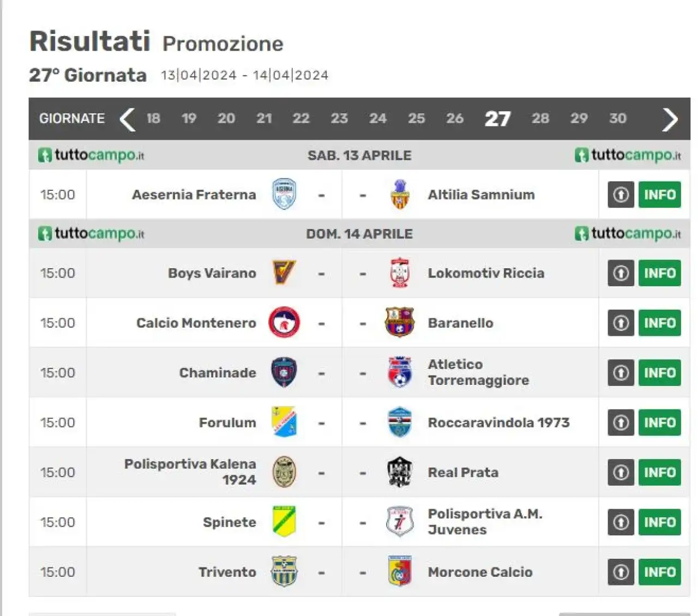This screenshot has width=698, height=616.
Task: Click the arrow icon beside Forulum match INFO
Action: click(x=621, y=422)
